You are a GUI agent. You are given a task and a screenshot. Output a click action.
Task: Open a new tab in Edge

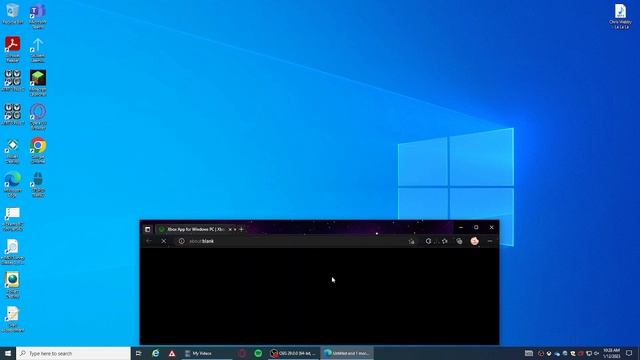pos(241,229)
